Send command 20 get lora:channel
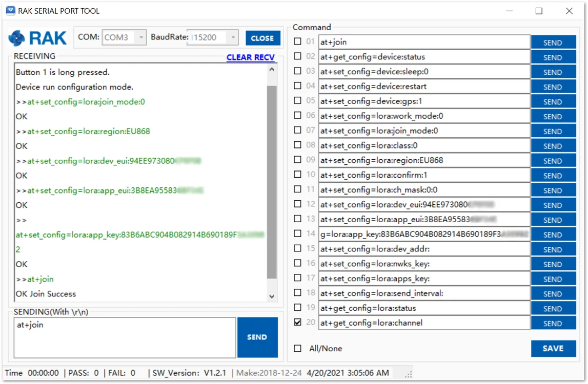Viewport: 588px width, 384px height. (x=553, y=323)
